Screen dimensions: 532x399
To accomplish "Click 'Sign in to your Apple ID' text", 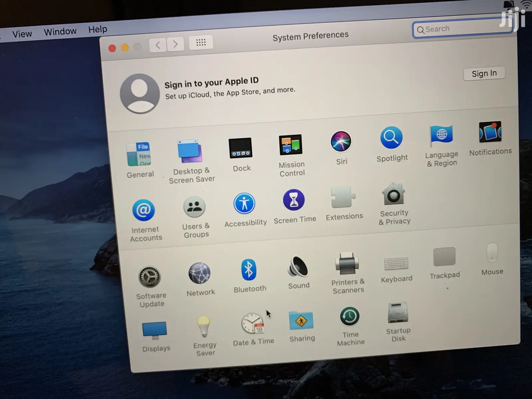I will 211,82.
